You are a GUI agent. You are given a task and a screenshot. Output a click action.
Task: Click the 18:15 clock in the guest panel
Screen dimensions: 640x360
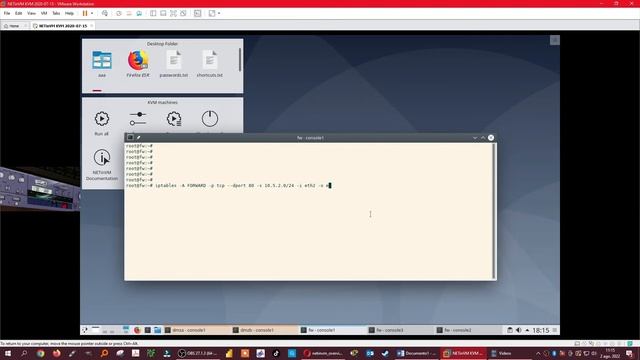(x=540, y=330)
